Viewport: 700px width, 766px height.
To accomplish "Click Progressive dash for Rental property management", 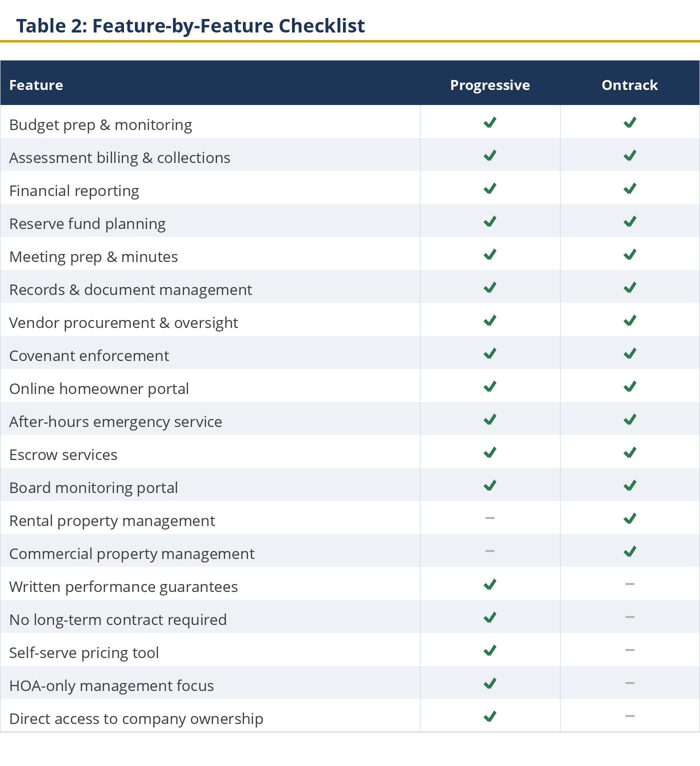I will (x=490, y=518).
